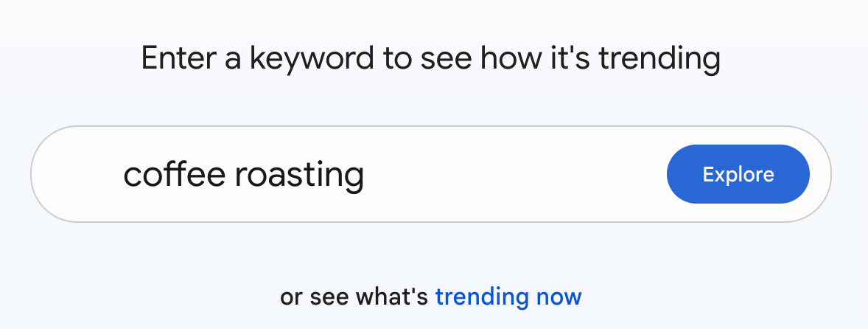Viewport: 868px width, 329px height.
Task: Click the heading Enter a keyword text
Action: (430, 59)
